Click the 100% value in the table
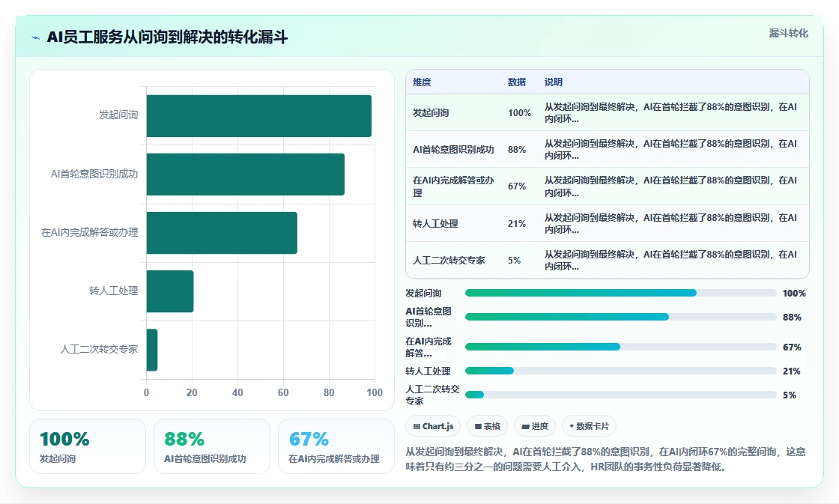 coord(519,113)
